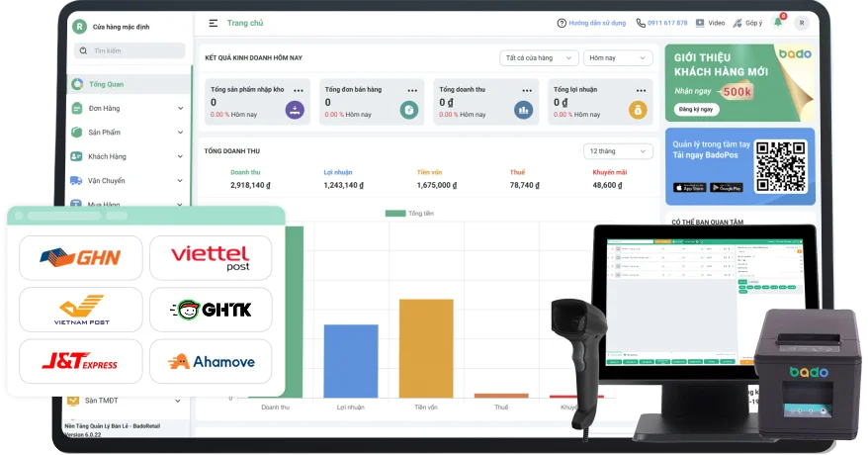Open Tất cả cửa hàng dropdown

click(539, 58)
